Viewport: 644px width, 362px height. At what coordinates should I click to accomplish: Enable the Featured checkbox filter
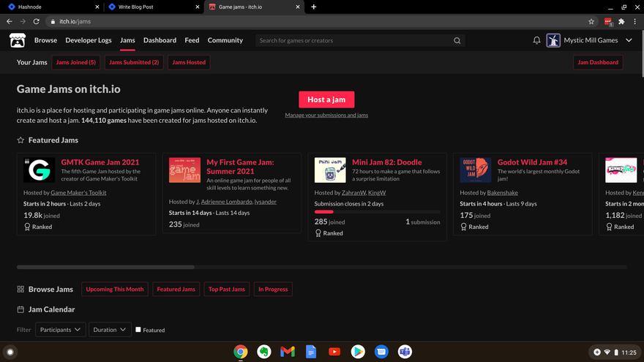tap(138, 330)
